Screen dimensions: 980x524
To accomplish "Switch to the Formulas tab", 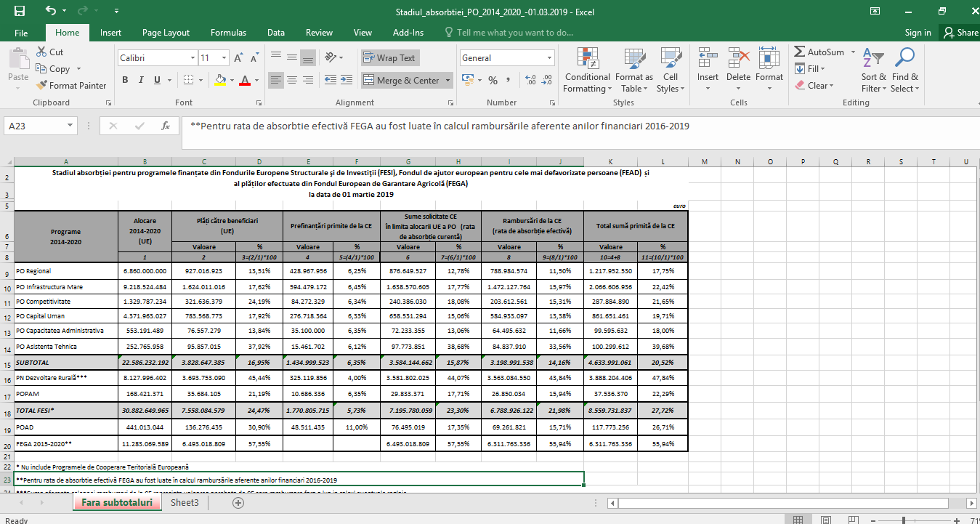I will point(228,33).
